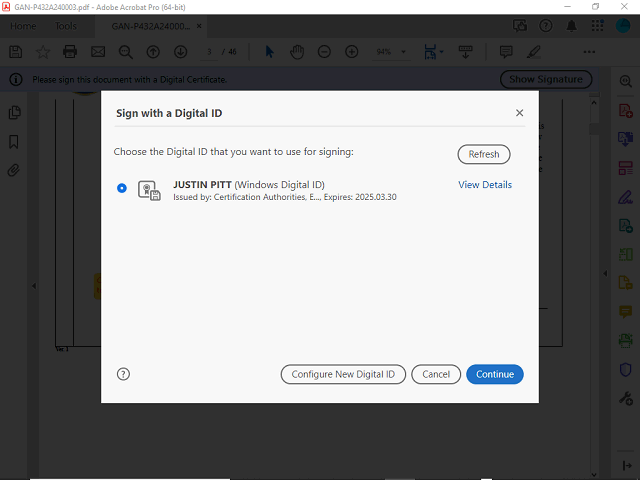
Task: Click the Continue button
Action: 495,374
